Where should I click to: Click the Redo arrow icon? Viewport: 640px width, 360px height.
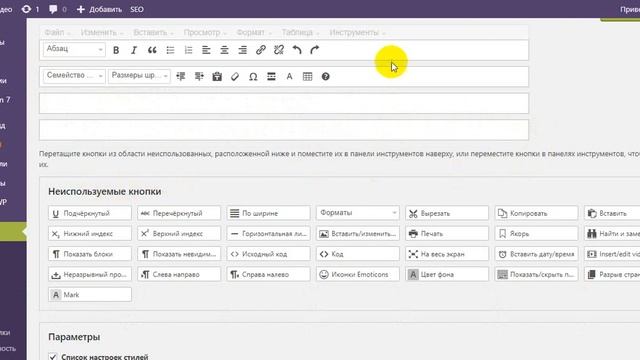coord(315,50)
